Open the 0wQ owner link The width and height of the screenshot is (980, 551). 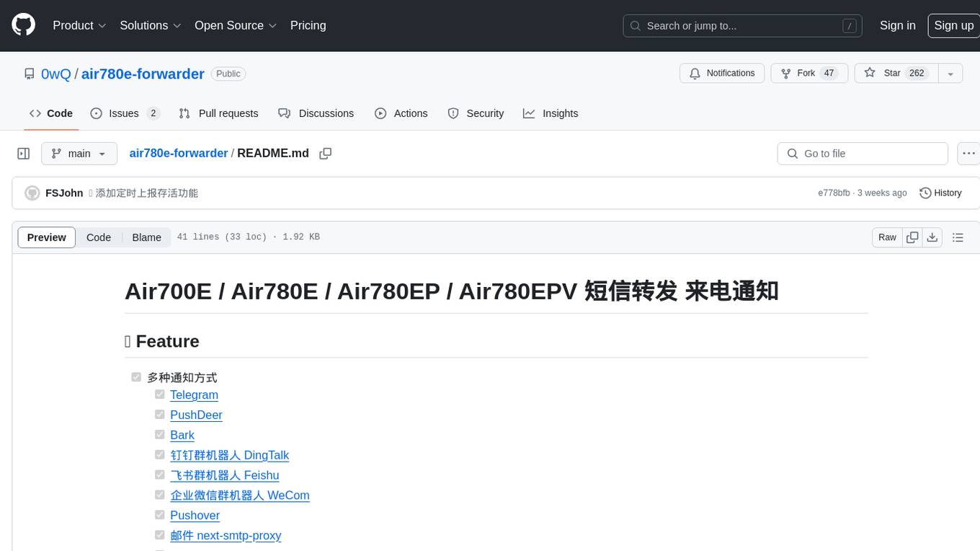point(56,74)
